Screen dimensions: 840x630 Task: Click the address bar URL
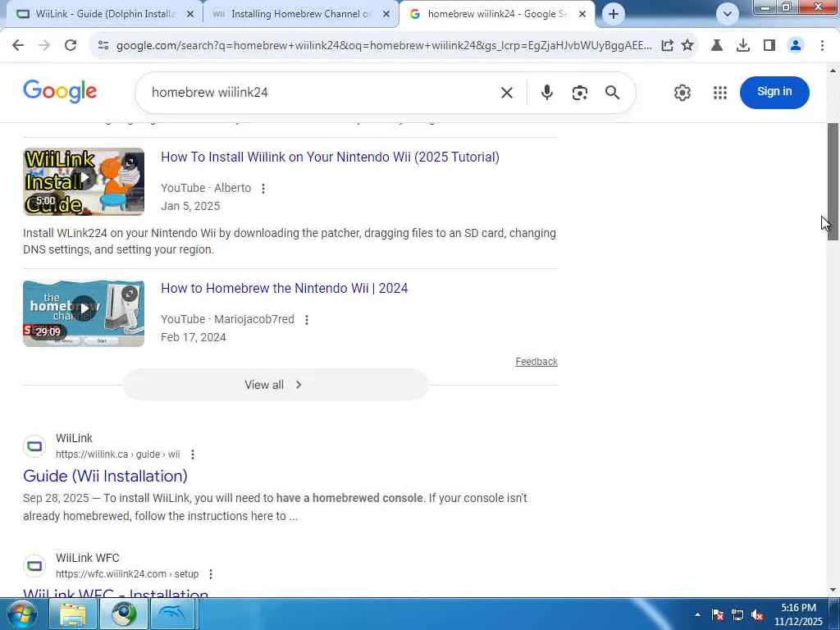click(383, 46)
